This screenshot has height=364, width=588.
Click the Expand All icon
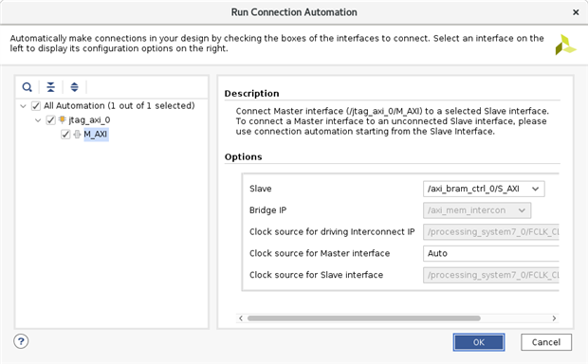pos(74,87)
